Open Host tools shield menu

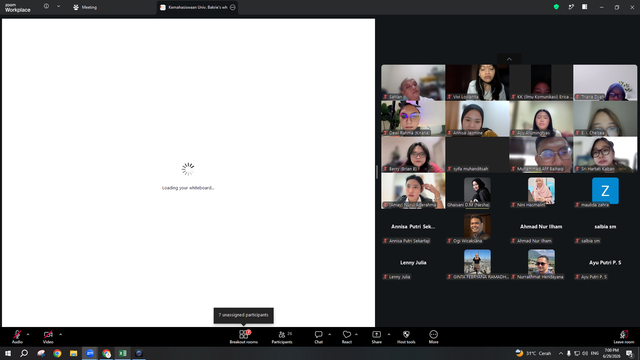[406, 337]
